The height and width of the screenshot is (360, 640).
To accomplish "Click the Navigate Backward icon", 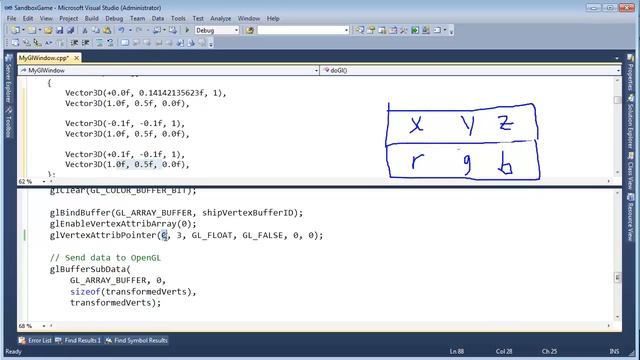I will (x=157, y=30).
